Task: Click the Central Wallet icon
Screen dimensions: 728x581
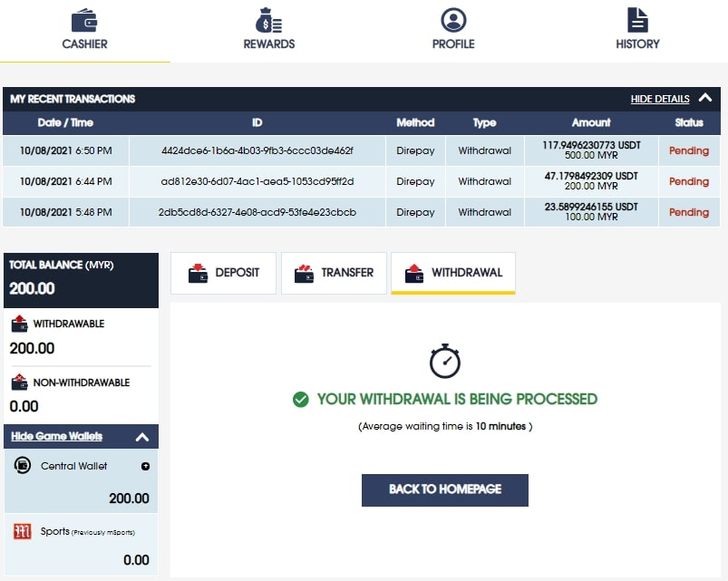Action: [x=24, y=465]
